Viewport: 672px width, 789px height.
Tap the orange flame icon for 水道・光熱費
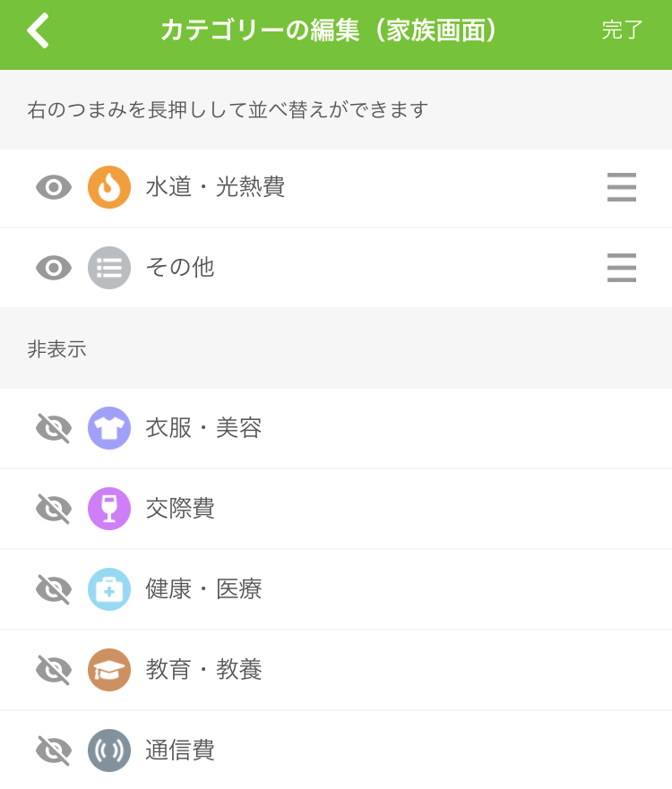(109, 187)
